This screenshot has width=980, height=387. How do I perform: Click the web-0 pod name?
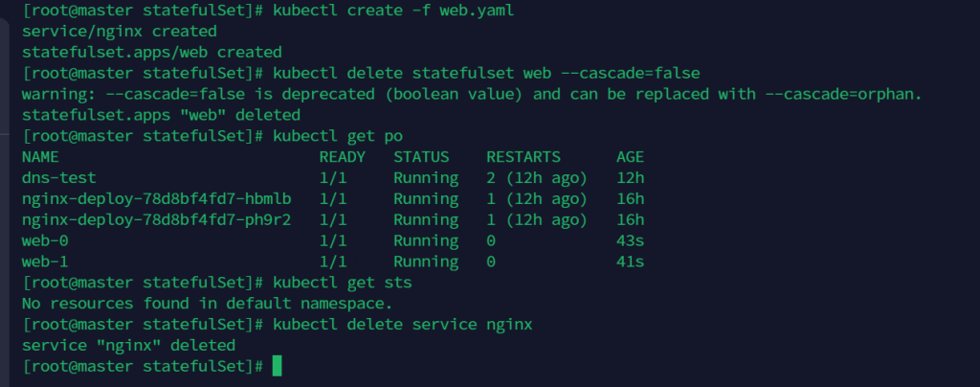pos(45,240)
